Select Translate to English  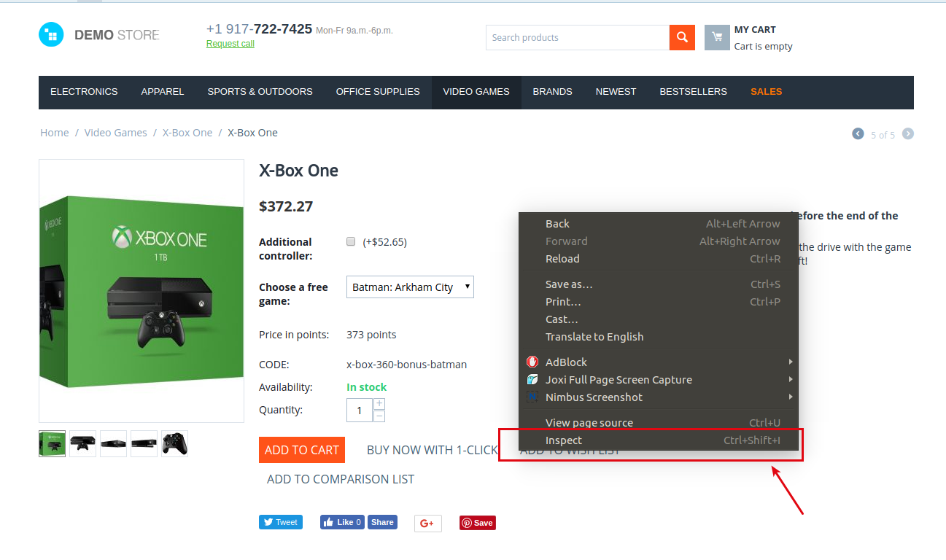point(659,337)
